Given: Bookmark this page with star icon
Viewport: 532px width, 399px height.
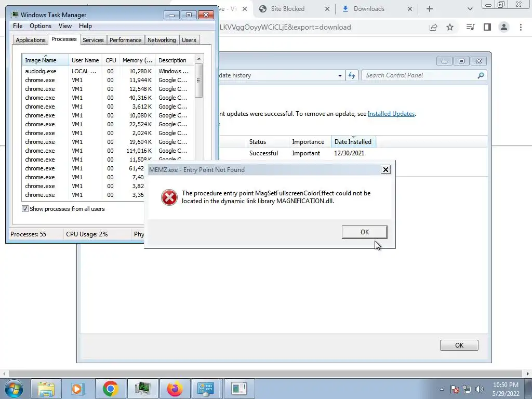Looking at the screenshot, I should [450, 27].
